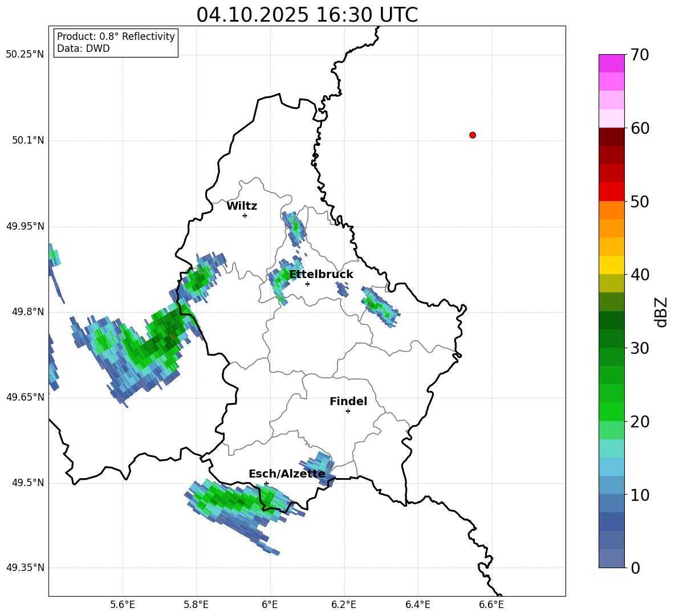Click the red radar site dot
This screenshot has width=675, height=616.
(473, 135)
